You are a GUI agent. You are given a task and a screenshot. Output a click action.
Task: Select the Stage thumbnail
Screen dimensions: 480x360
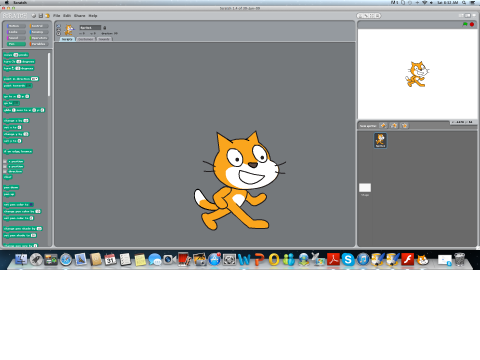pyautogui.click(x=365, y=189)
